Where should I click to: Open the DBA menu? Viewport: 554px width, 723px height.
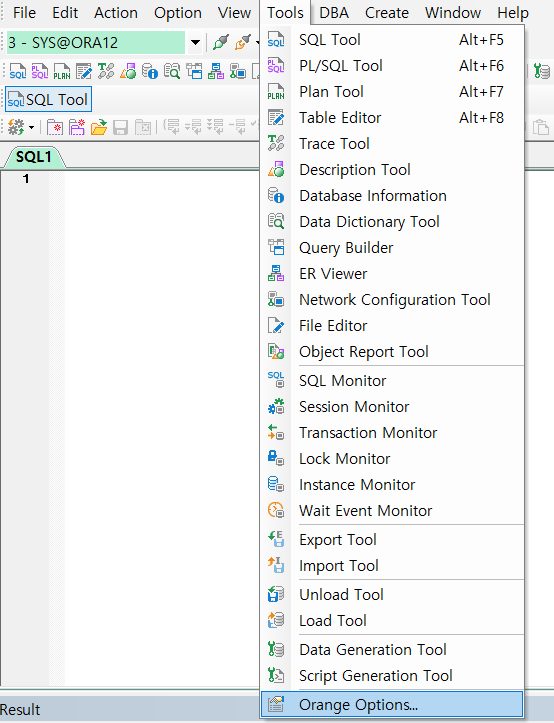[x=334, y=13]
